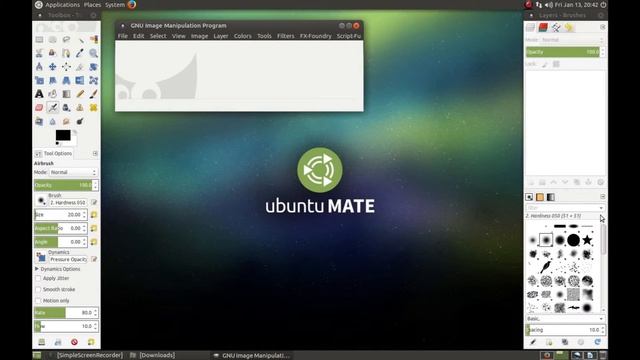Screen dimensions: 640x360
Task: Toggle Lock alpha channel in Layers panel
Action: [x=556, y=64]
